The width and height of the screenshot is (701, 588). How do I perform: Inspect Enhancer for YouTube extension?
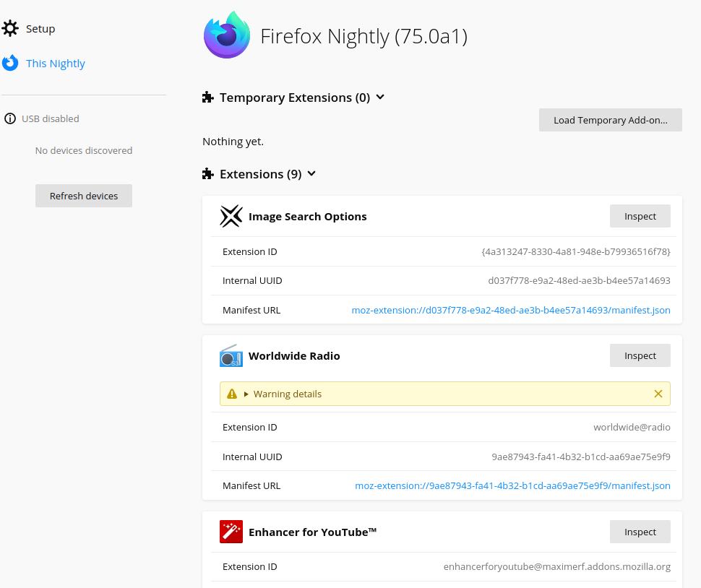[x=640, y=532]
